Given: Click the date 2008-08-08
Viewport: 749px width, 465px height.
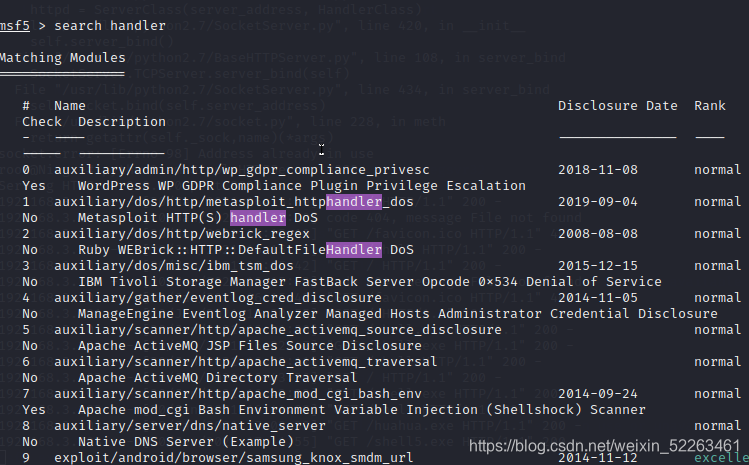Looking at the screenshot, I should click(x=598, y=234).
